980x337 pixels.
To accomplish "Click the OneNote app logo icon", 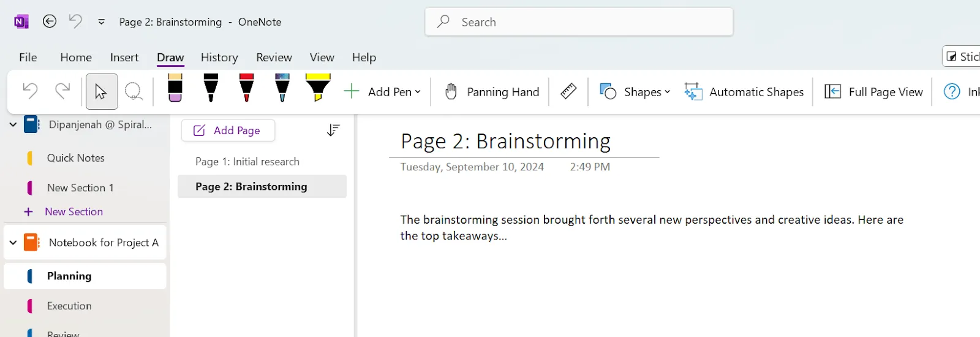I will point(21,22).
